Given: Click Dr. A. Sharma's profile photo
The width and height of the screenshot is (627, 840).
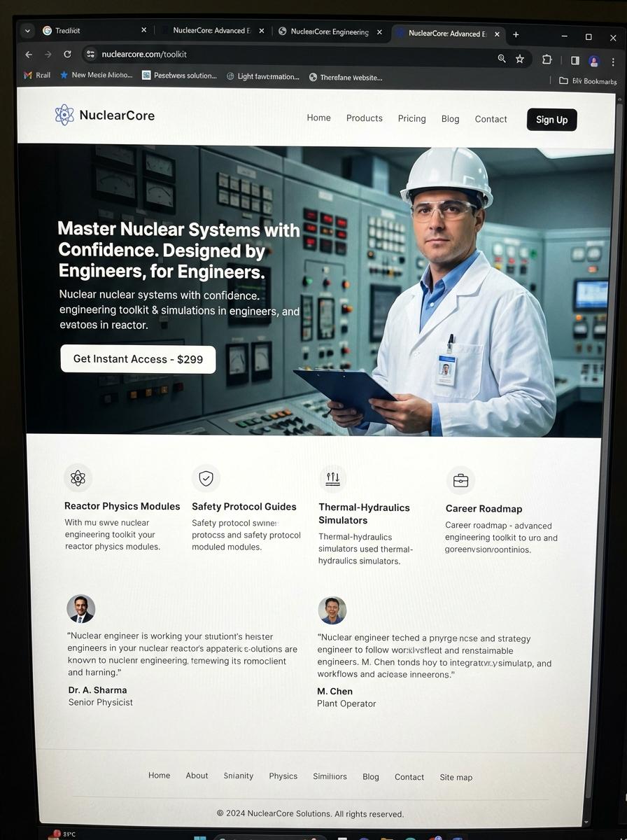Looking at the screenshot, I should point(80,609).
